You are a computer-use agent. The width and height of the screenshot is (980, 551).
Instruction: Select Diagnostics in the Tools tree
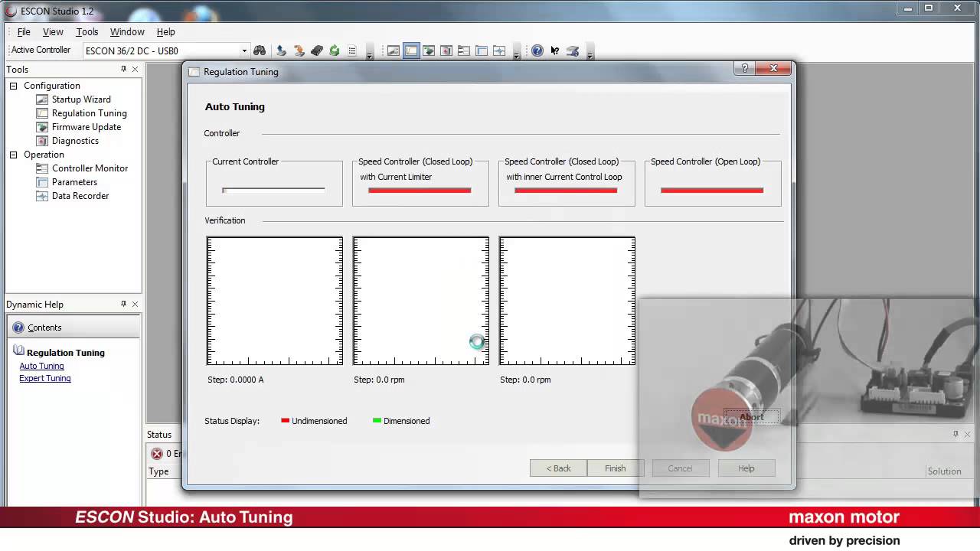pyautogui.click(x=75, y=141)
